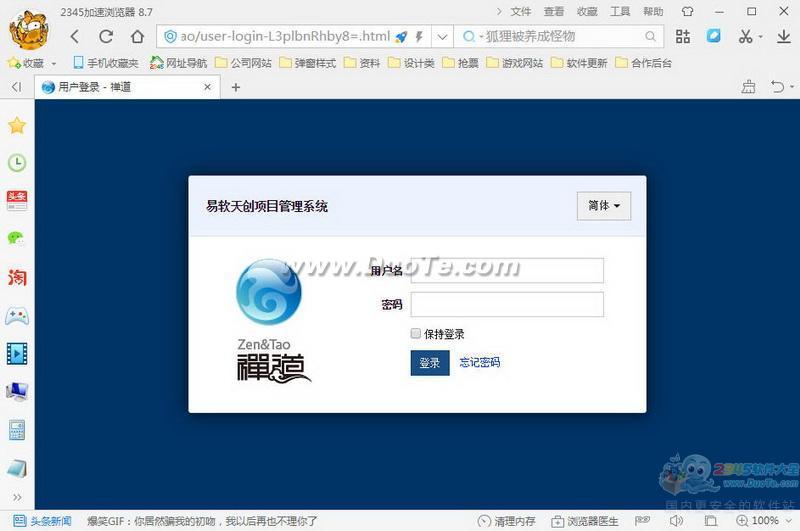Click the 登录 button
This screenshot has width=800, height=531.
click(x=430, y=363)
